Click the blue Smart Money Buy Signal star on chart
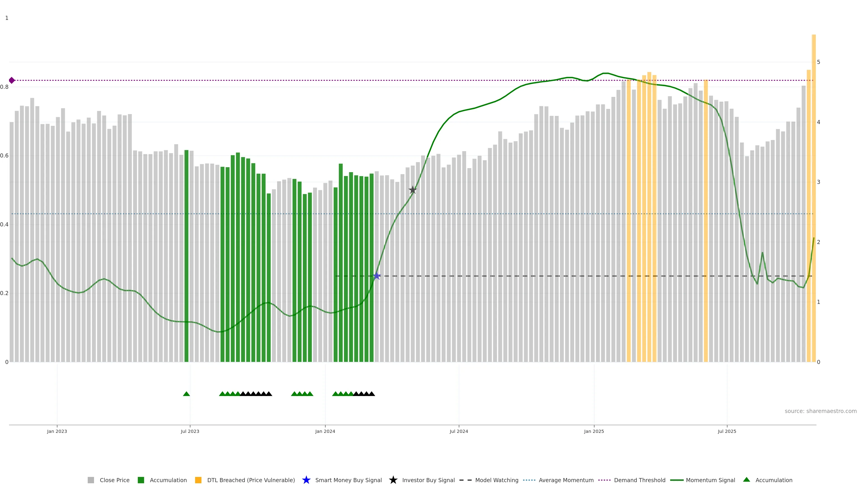Image resolution: width=868 pixels, height=488 pixels. tap(377, 276)
